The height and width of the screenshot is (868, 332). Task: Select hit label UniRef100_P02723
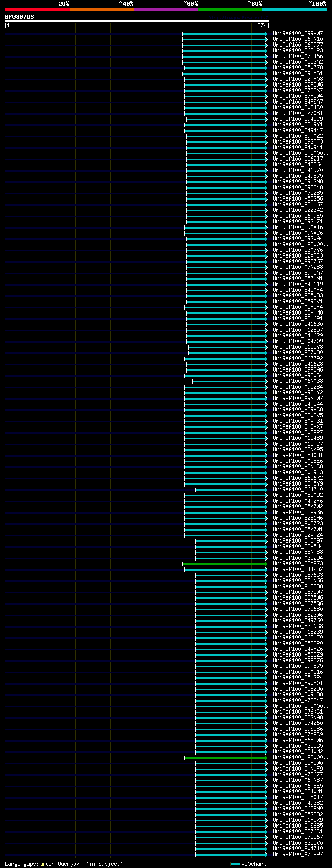point(298,524)
